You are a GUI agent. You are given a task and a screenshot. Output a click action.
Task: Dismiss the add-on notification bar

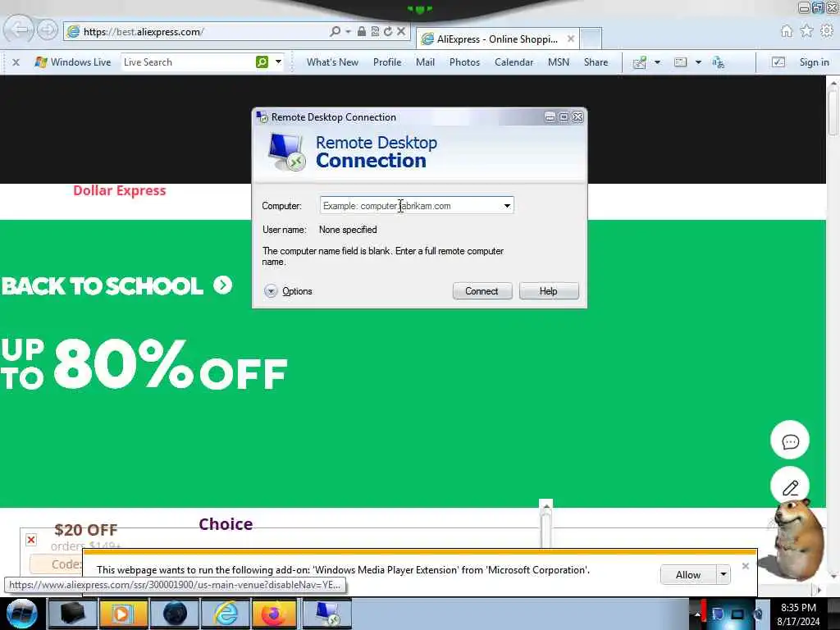pos(745,566)
